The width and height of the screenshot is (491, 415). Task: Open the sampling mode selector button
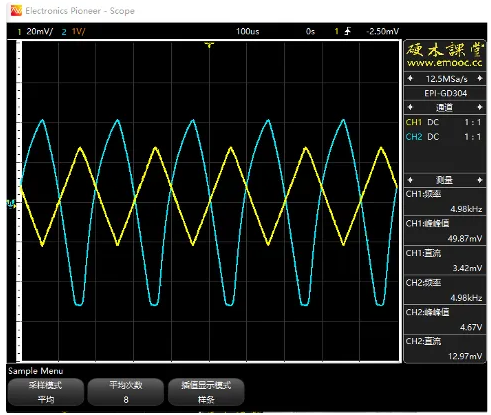click(x=46, y=392)
